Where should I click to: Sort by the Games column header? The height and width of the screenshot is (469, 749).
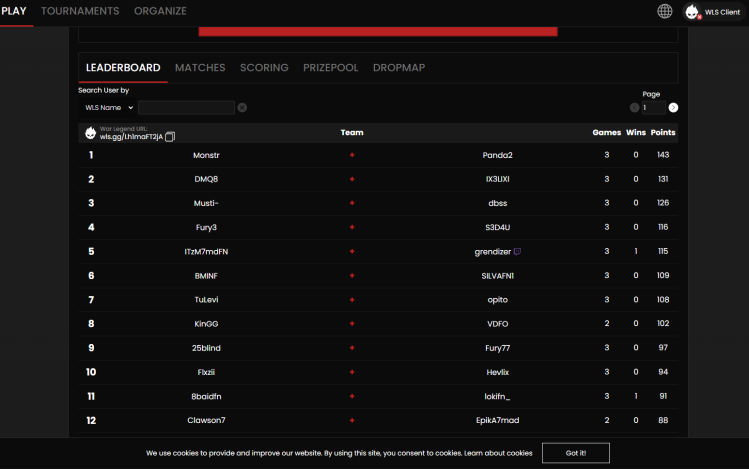pos(607,133)
